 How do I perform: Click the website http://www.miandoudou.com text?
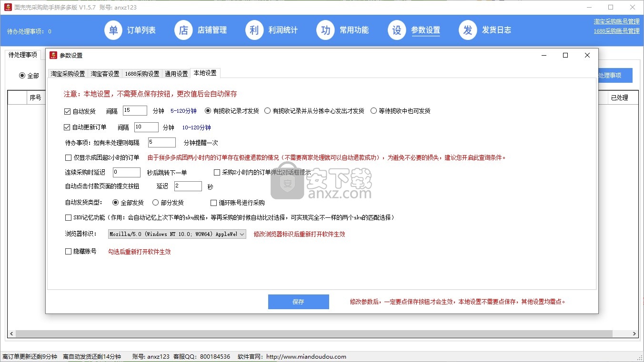[x=306, y=357]
